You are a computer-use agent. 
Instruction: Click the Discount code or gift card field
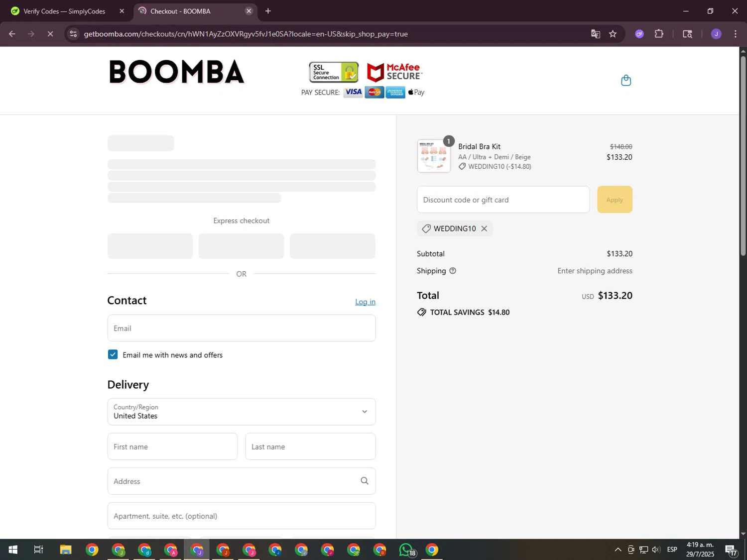[x=503, y=200]
